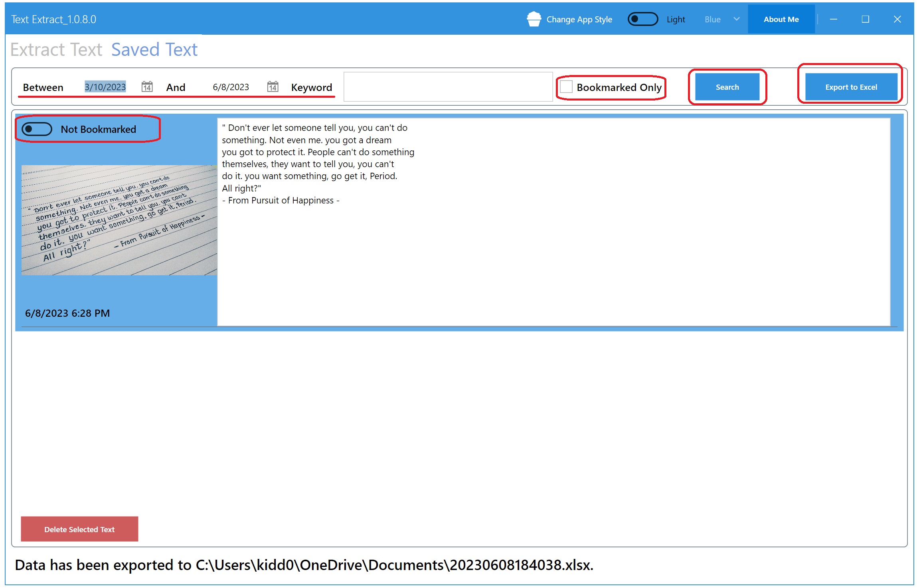Toggle the Not Bookmarked switch
Viewport: 917px width, 588px height.
pyautogui.click(x=37, y=129)
